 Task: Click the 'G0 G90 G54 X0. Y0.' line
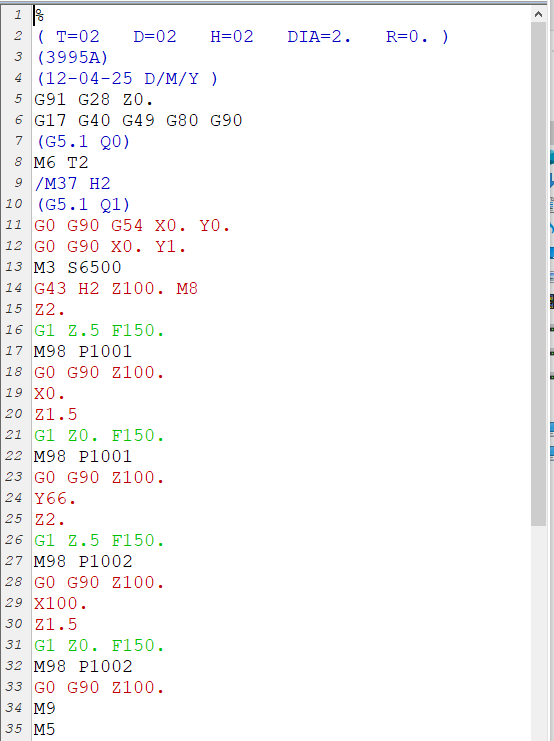click(x=132, y=225)
